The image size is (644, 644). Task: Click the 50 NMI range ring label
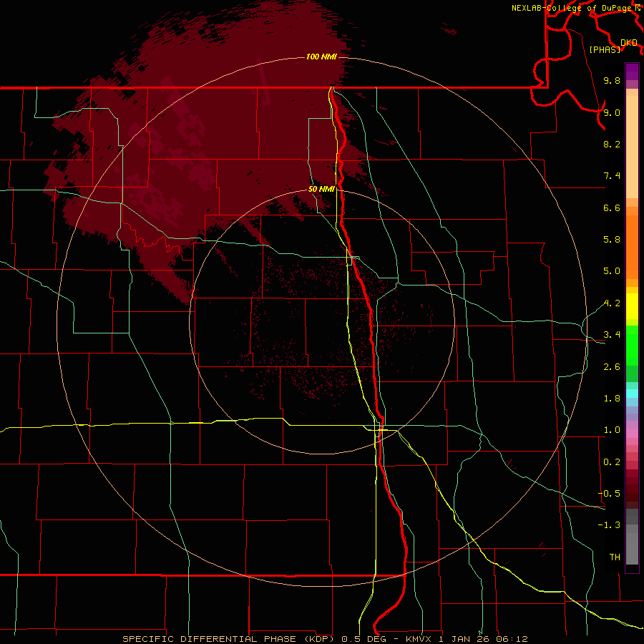point(321,190)
